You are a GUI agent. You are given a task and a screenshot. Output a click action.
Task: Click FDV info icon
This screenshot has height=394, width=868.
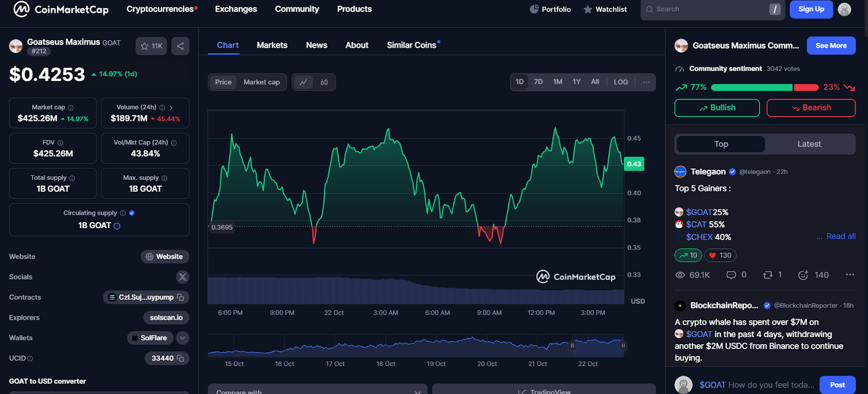tap(60, 143)
